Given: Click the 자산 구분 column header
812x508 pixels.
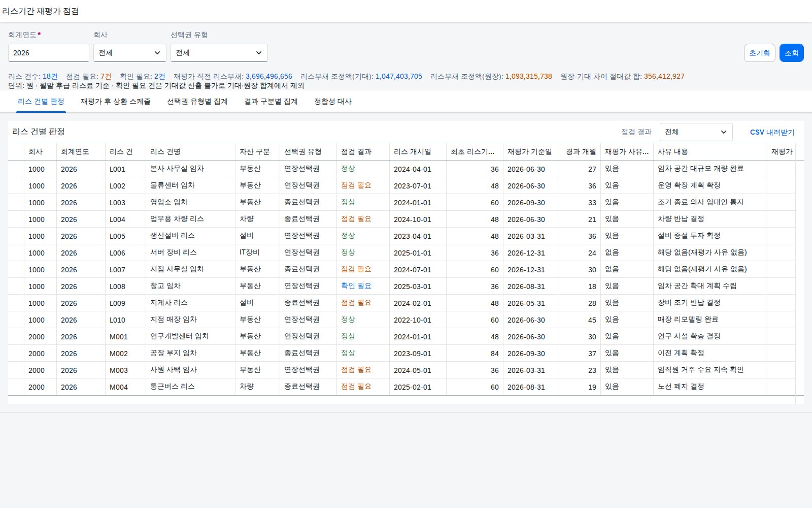Looking at the screenshot, I should pyautogui.click(x=257, y=152).
